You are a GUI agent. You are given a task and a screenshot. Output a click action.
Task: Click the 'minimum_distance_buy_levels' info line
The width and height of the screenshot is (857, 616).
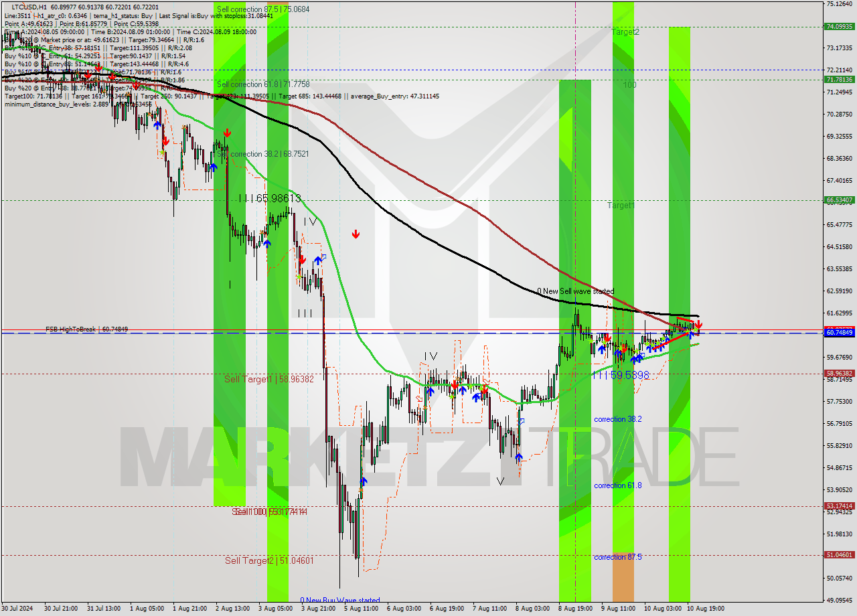click(78, 104)
